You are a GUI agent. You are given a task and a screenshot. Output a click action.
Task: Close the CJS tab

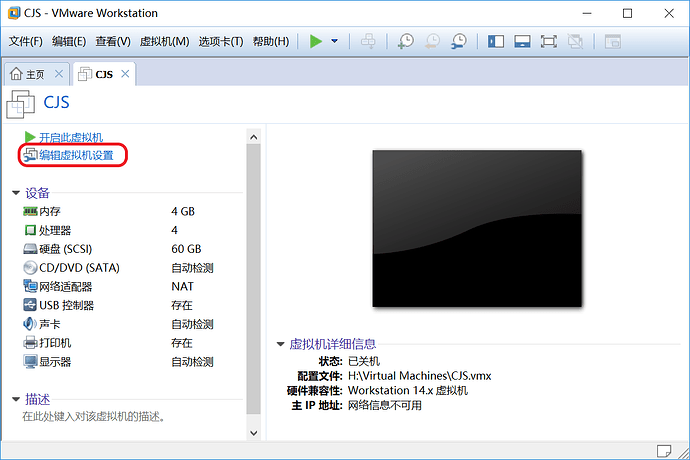click(x=125, y=74)
